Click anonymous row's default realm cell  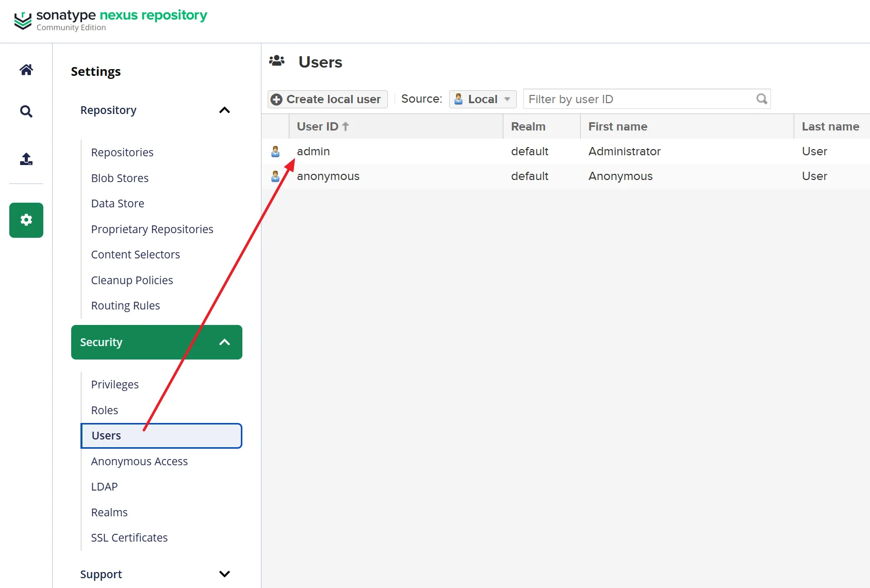(x=530, y=176)
